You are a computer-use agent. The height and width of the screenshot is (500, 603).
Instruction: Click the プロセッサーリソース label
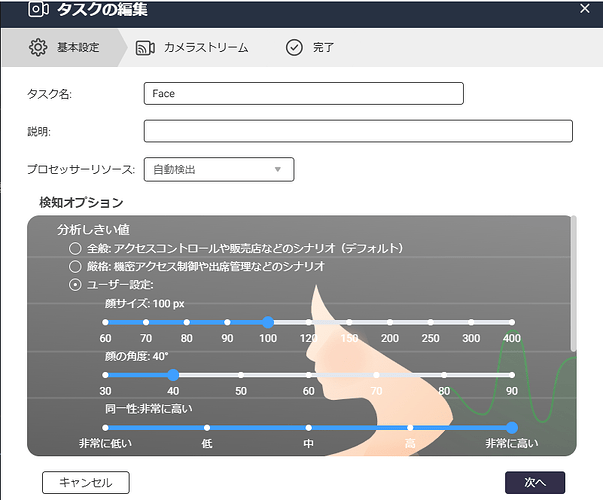[81, 169]
